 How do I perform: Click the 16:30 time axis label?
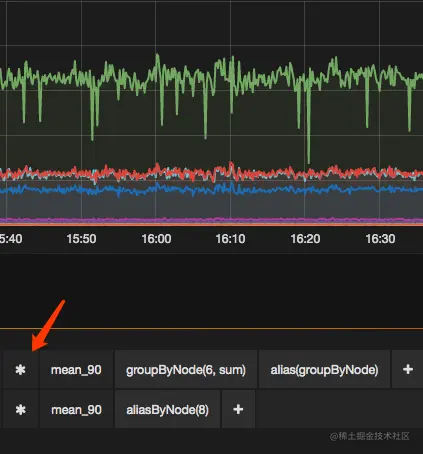coord(380,239)
